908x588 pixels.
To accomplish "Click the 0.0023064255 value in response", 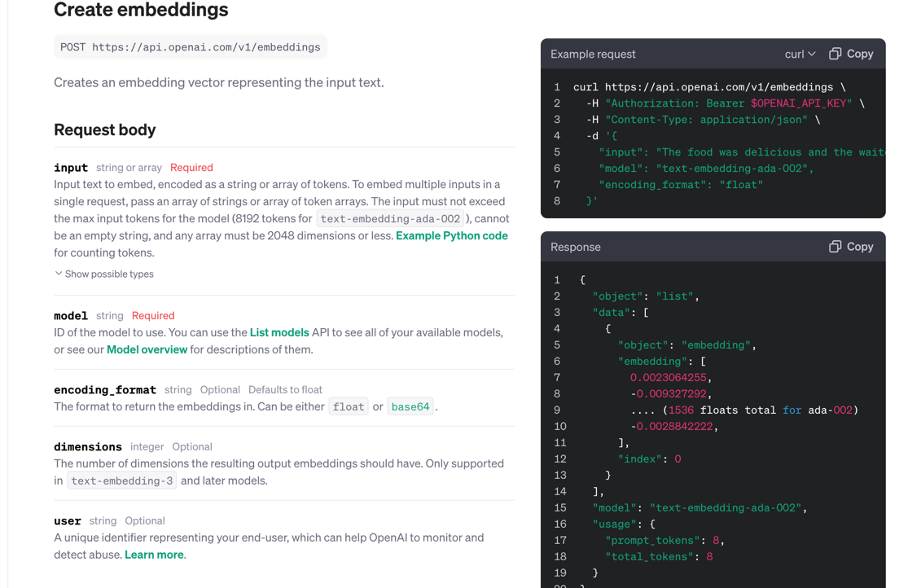I will tap(669, 378).
